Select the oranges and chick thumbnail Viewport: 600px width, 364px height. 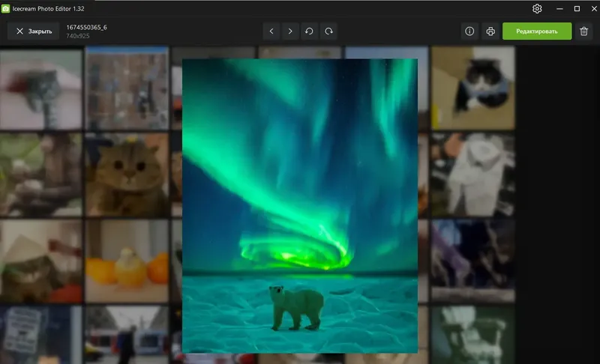tap(127, 261)
